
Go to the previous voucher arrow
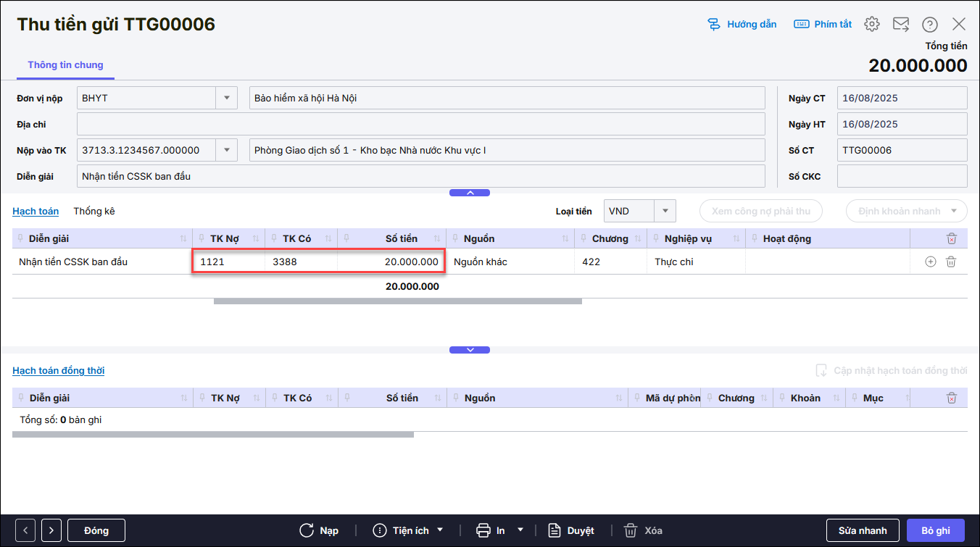[x=25, y=530]
